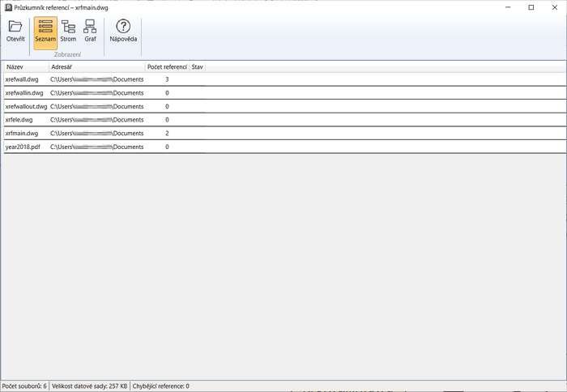The width and height of the screenshot is (567, 392).
Task: Switch to Graf graph view
Action: tap(90, 27)
